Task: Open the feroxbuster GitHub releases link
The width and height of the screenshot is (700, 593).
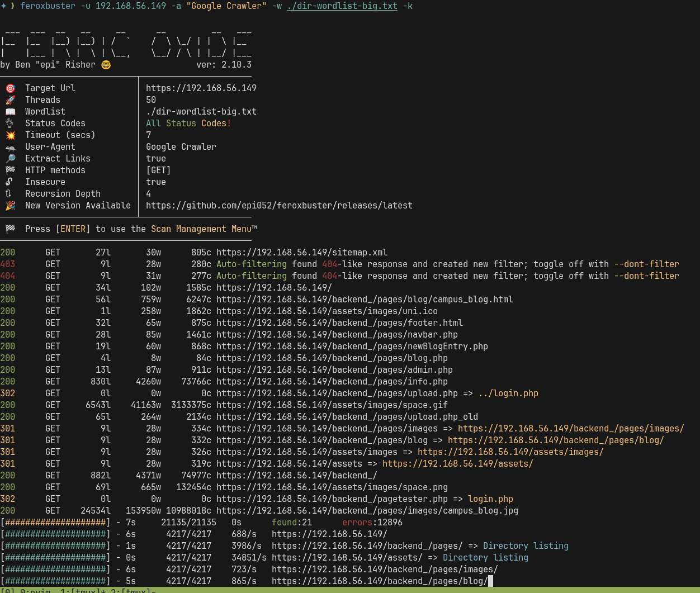Action: point(279,206)
